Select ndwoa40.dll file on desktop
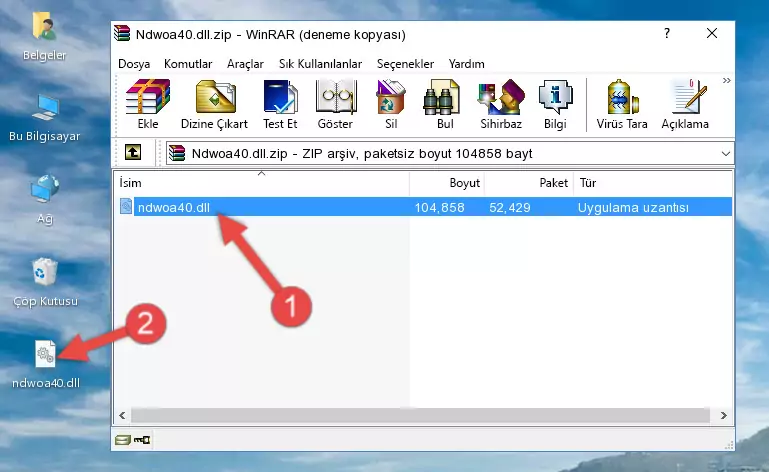The image size is (769, 472). click(x=46, y=365)
